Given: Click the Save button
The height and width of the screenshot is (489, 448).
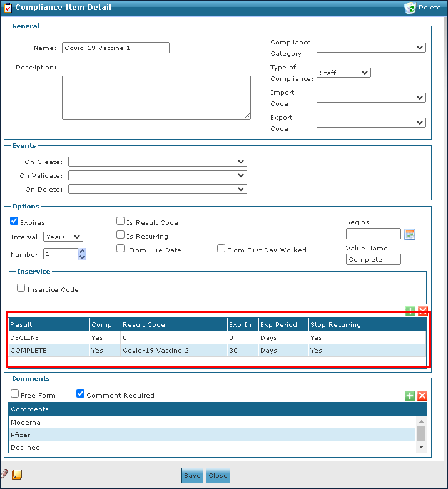Looking at the screenshot, I should click(x=192, y=475).
